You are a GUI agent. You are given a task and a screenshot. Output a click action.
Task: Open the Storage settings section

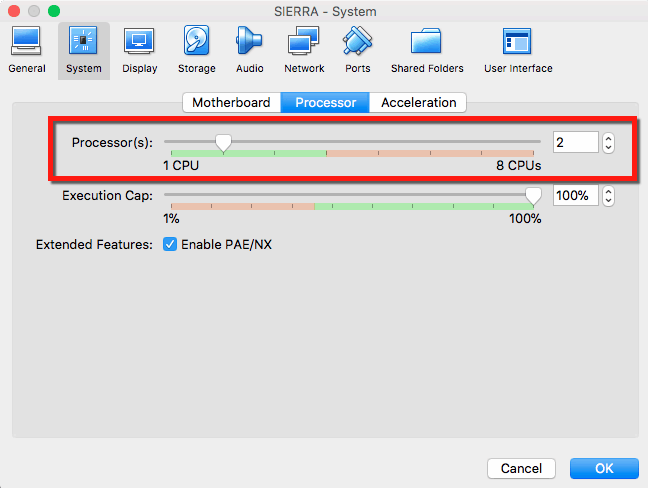point(197,50)
